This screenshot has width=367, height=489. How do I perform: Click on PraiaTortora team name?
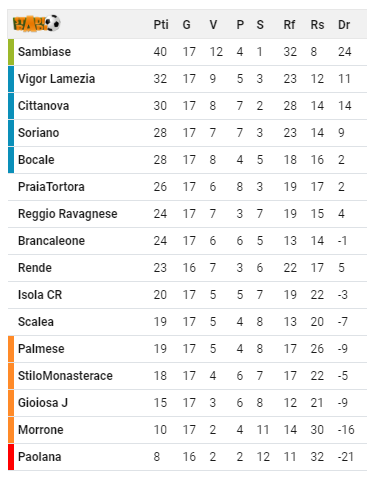[x=51, y=187]
